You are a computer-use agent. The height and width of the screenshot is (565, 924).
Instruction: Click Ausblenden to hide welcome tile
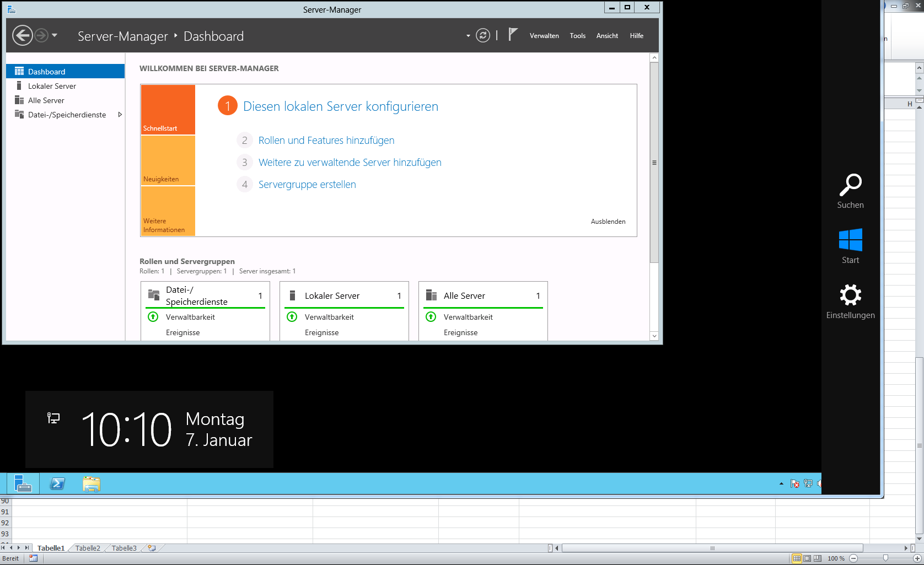tap(608, 222)
